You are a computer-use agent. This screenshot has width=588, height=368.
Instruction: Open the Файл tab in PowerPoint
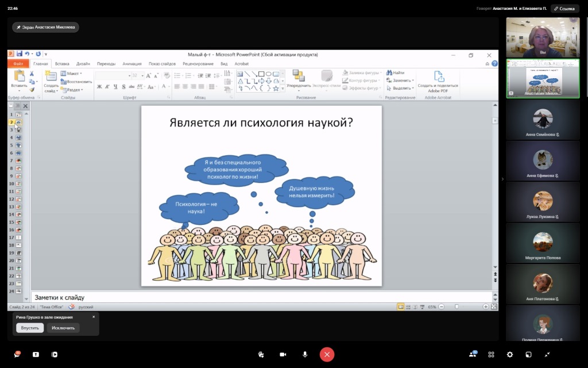coord(18,63)
